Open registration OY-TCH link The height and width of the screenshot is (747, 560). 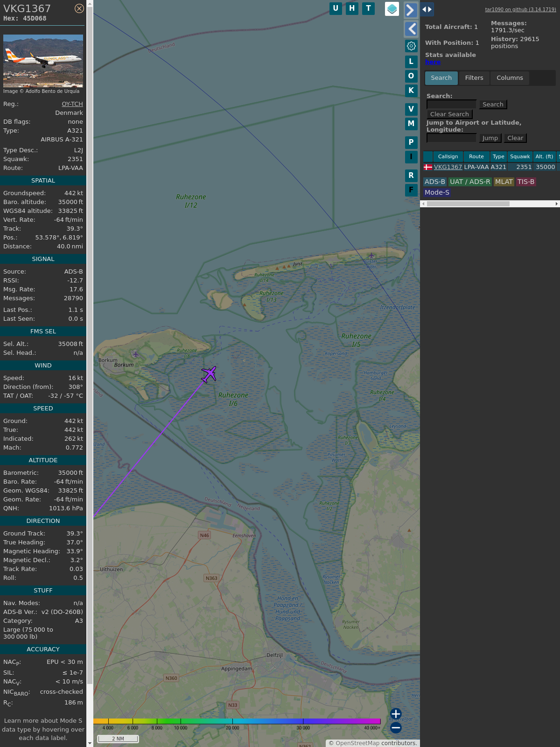[x=72, y=104]
